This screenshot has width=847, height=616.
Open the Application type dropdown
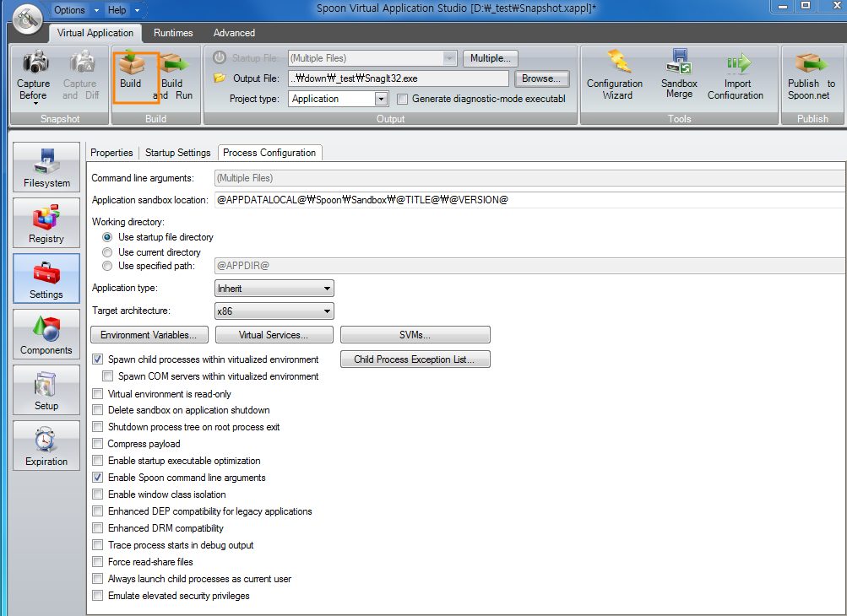coord(274,289)
